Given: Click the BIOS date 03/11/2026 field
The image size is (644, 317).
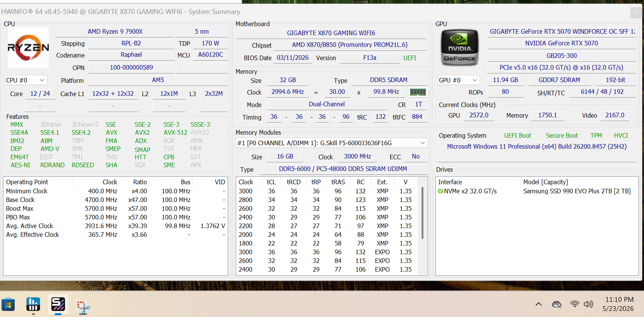Looking at the screenshot, I should tap(293, 58).
